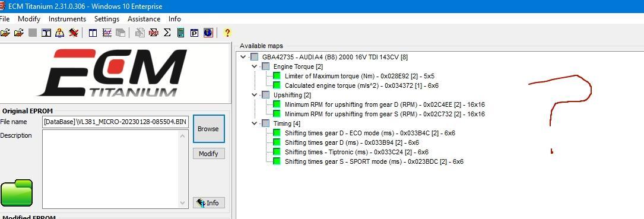Click the greyed-out save toolbar icon

pyautogui.click(x=33, y=33)
